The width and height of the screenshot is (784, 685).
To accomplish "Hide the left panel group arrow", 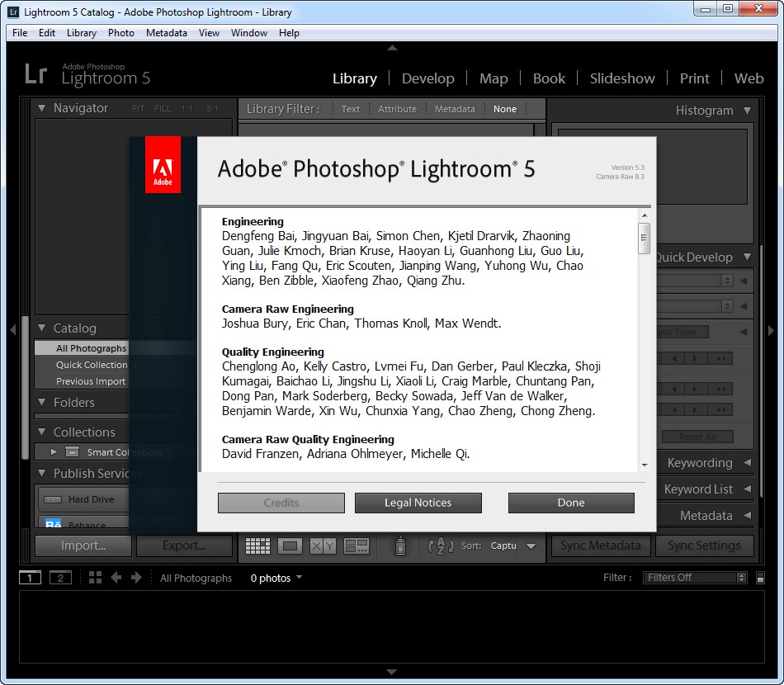I will point(13,330).
